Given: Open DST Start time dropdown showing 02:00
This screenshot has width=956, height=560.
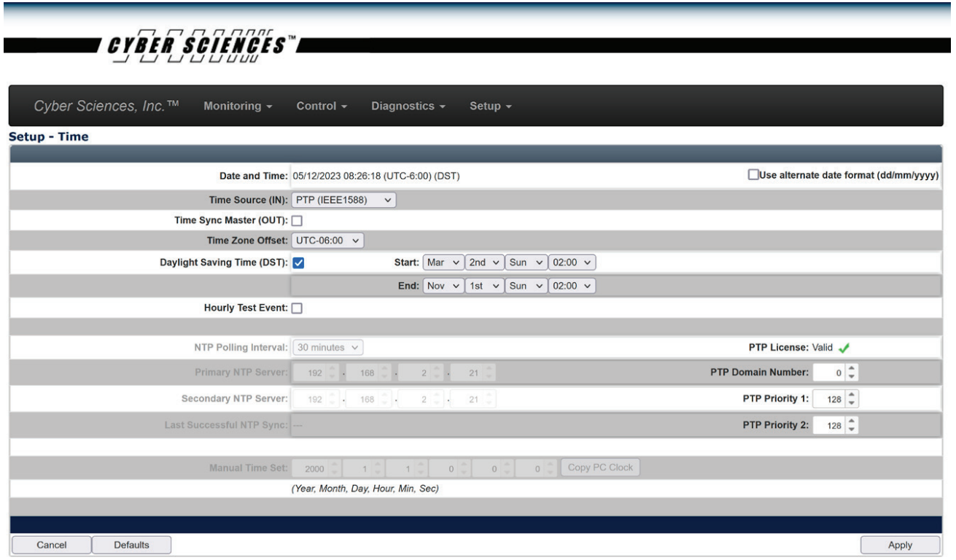Looking at the screenshot, I should click(x=572, y=262).
